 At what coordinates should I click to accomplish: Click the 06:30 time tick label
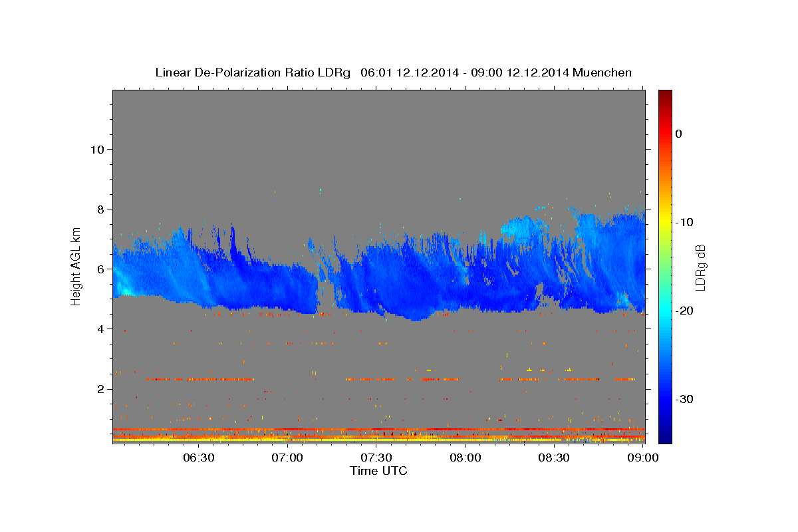click(200, 458)
